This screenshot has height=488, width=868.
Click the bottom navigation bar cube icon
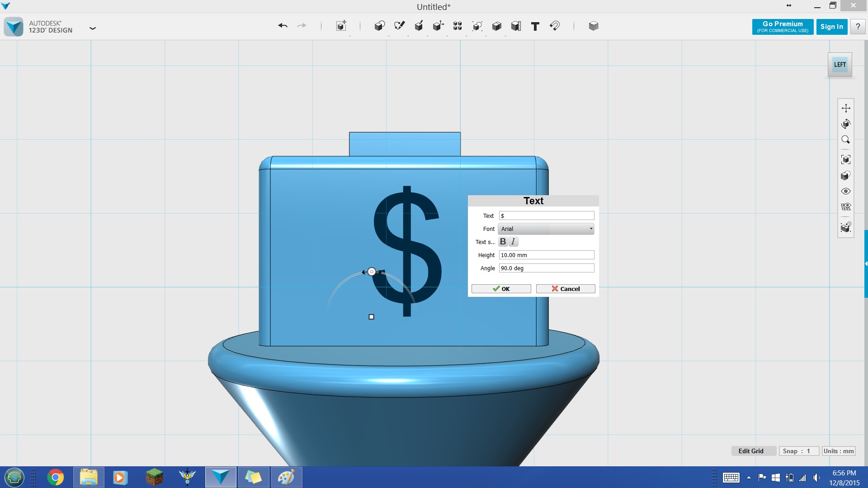[846, 227]
